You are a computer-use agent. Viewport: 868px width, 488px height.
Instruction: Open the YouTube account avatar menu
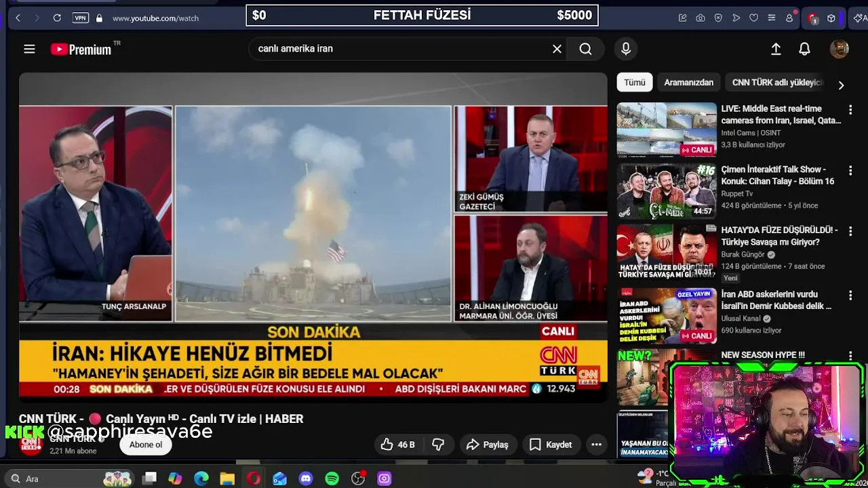pos(840,49)
